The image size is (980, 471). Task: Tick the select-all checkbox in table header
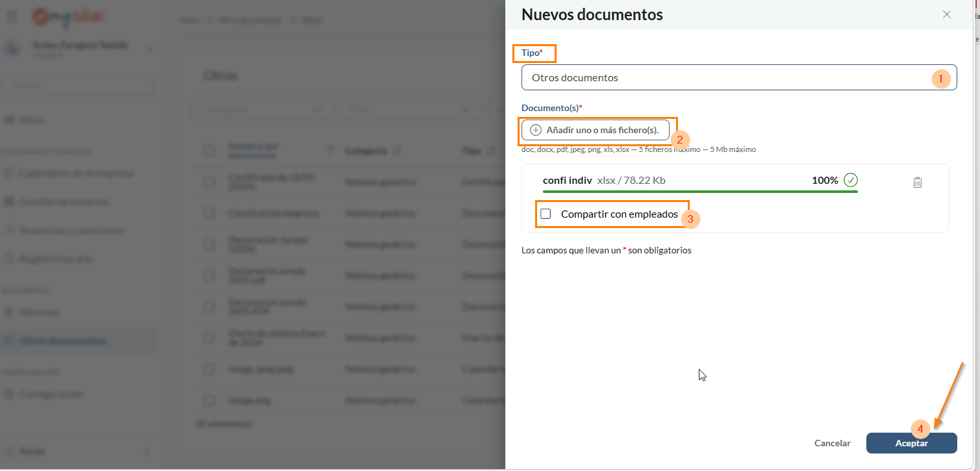tap(209, 151)
